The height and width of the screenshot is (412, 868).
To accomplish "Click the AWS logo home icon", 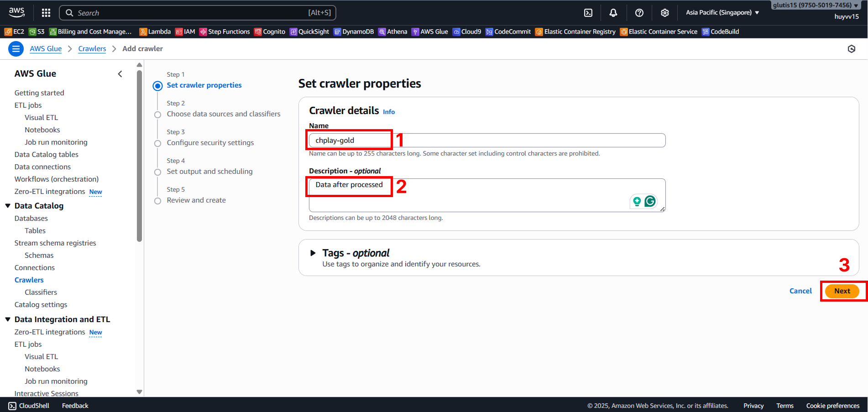I will coord(17,12).
